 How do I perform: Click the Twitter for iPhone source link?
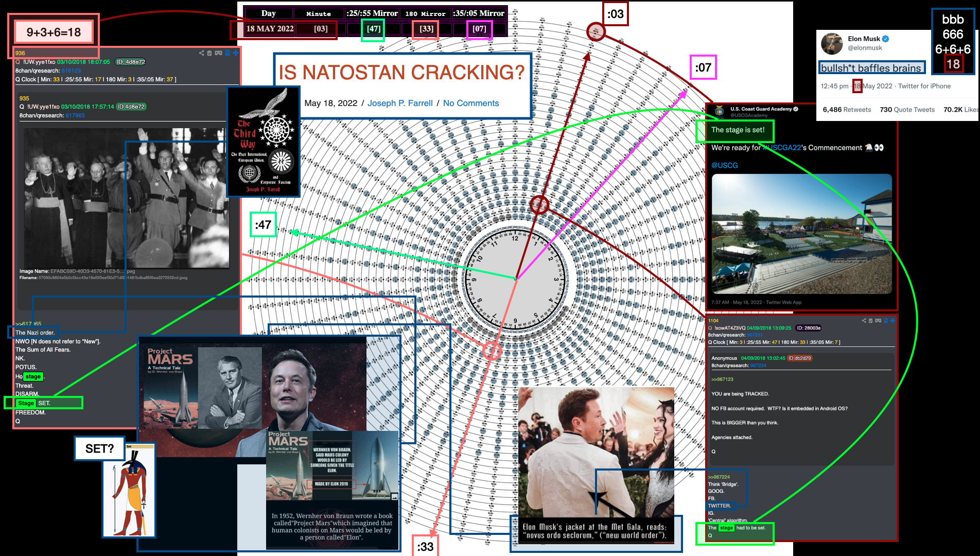(x=924, y=86)
